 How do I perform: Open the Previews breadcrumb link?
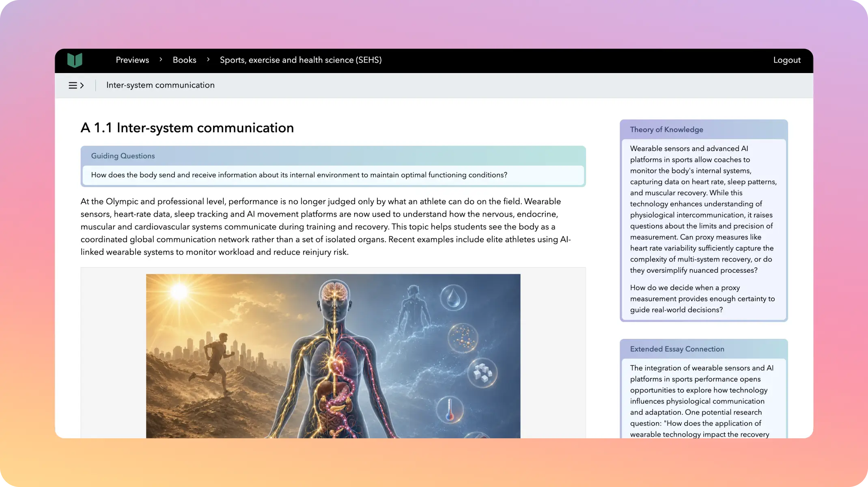pos(132,60)
